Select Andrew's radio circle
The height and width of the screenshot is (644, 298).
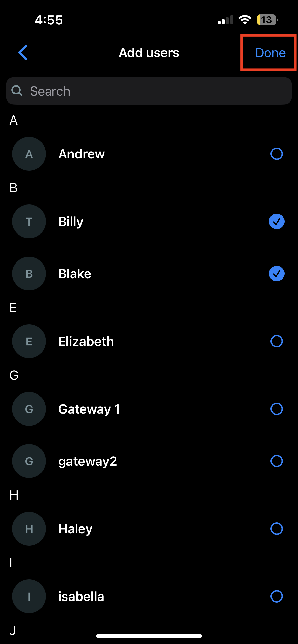pyautogui.click(x=276, y=154)
